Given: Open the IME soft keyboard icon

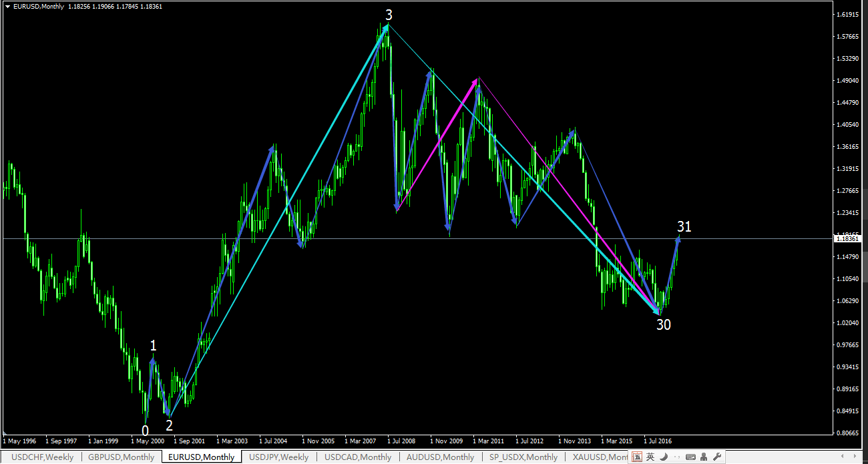Looking at the screenshot, I should click(690, 457).
